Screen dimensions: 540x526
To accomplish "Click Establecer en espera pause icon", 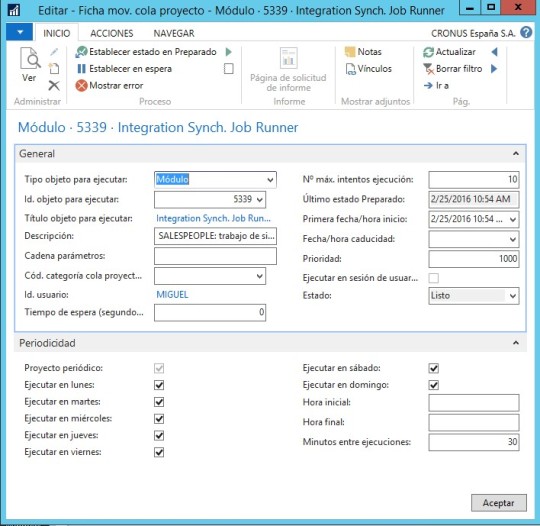I will [81, 69].
